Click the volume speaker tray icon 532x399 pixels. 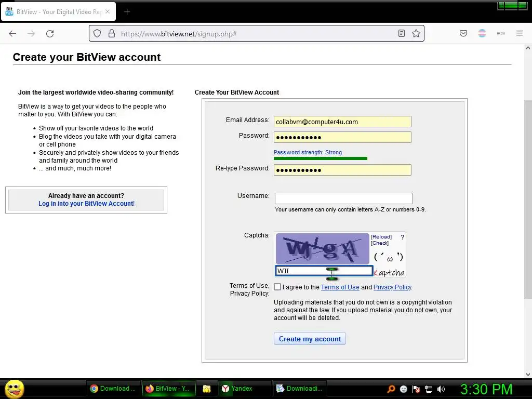(x=441, y=389)
